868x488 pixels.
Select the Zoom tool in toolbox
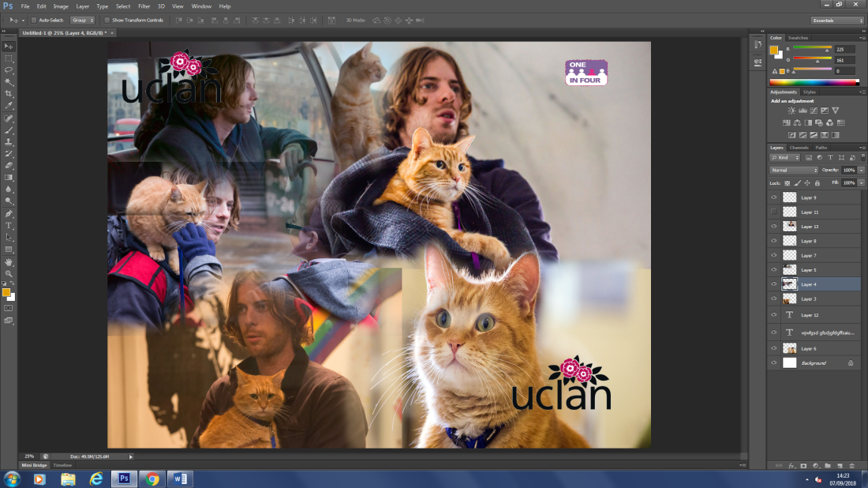coord(9,273)
